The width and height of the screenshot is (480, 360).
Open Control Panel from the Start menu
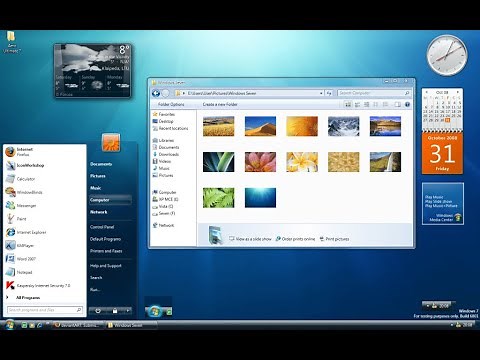coord(102,227)
